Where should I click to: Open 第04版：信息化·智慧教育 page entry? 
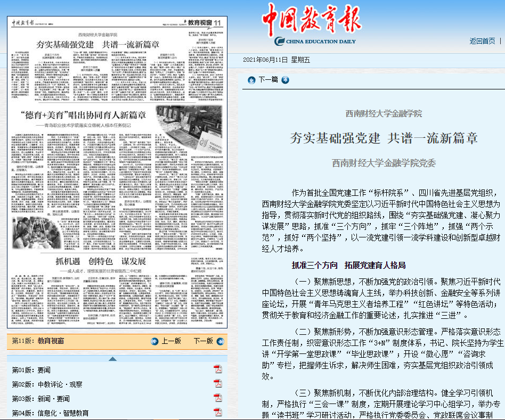(51, 413)
